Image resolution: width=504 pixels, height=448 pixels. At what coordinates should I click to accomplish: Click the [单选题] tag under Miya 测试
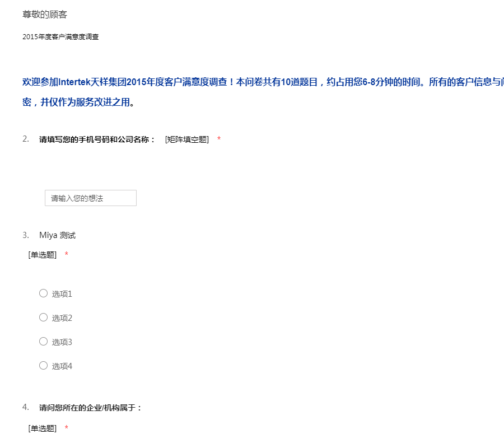(43, 255)
